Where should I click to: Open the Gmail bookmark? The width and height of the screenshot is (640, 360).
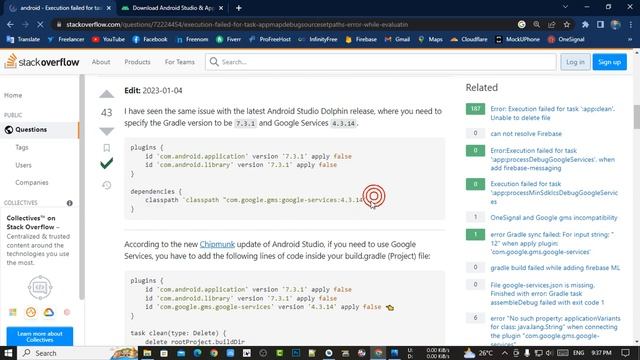[397, 39]
